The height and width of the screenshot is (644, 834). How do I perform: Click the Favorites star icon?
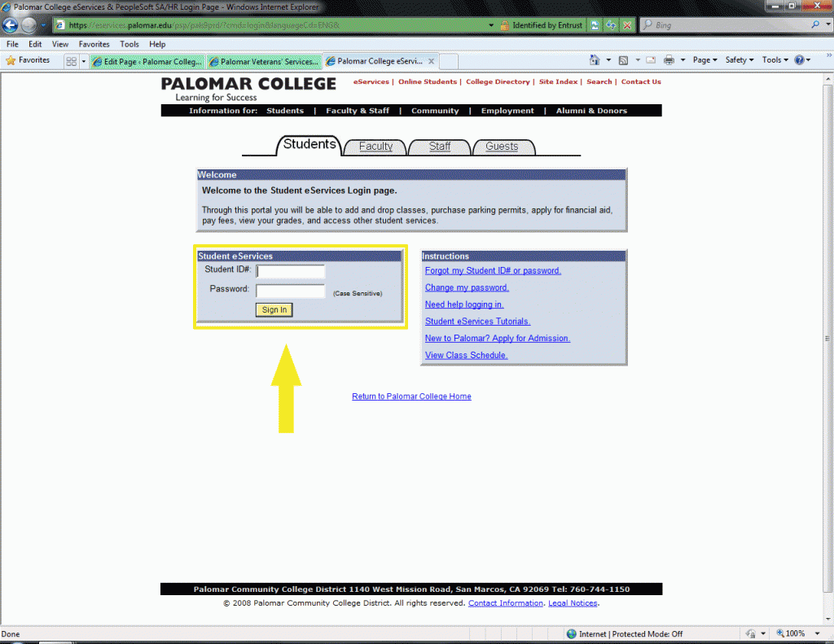pyautogui.click(x=11, y=60)
